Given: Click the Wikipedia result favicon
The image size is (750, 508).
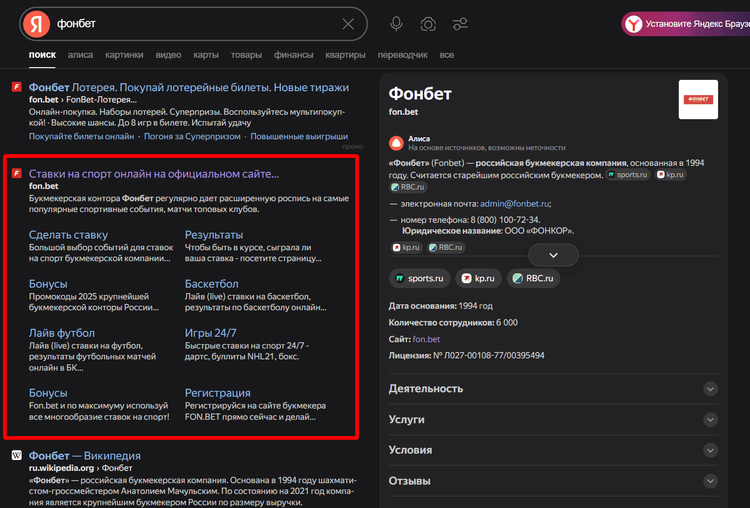Looking at the screenshot, I should click(x=17, y=456).
